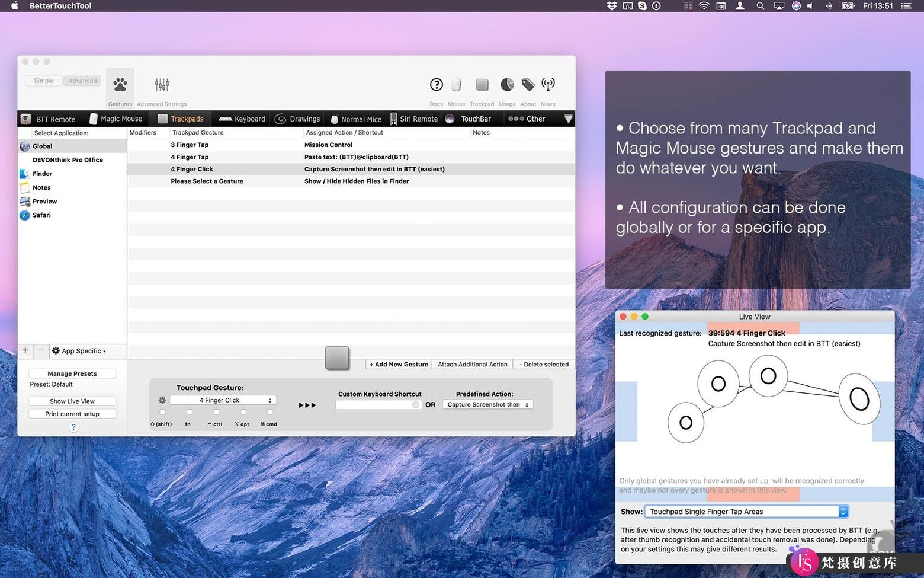Screen dimensions: 924x578
Task: Add an application with plus button
Action: tap(25, 350)
